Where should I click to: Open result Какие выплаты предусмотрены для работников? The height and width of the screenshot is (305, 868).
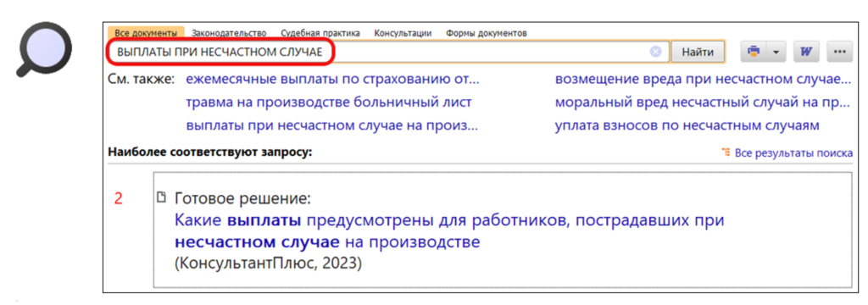(449, 231)
